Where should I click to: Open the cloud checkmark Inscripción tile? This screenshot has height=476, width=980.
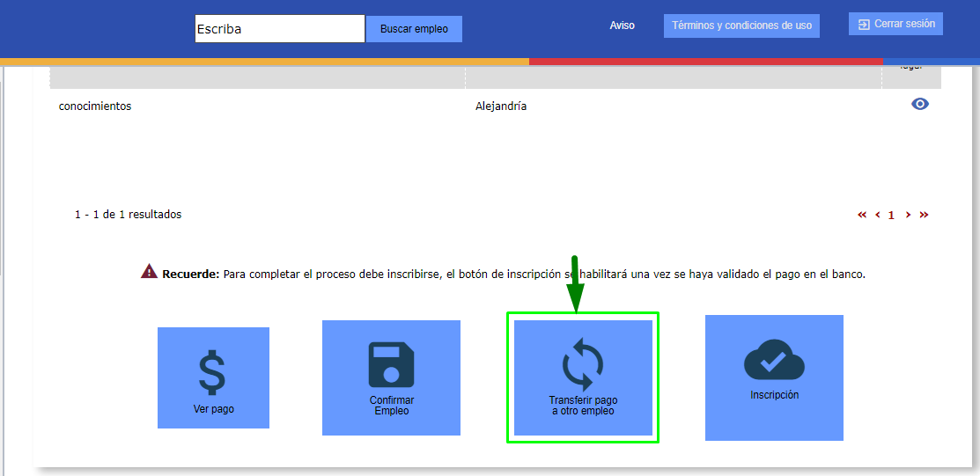pos(774,377)
